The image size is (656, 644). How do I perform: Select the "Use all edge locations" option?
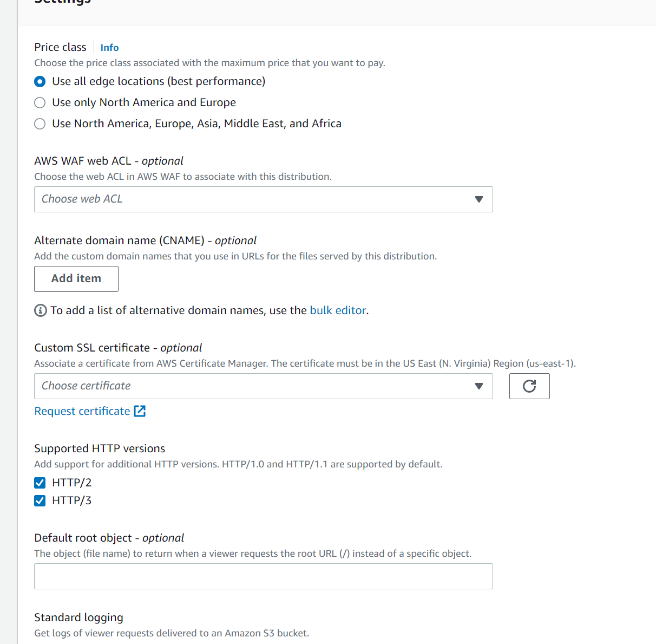click(40, 81)
